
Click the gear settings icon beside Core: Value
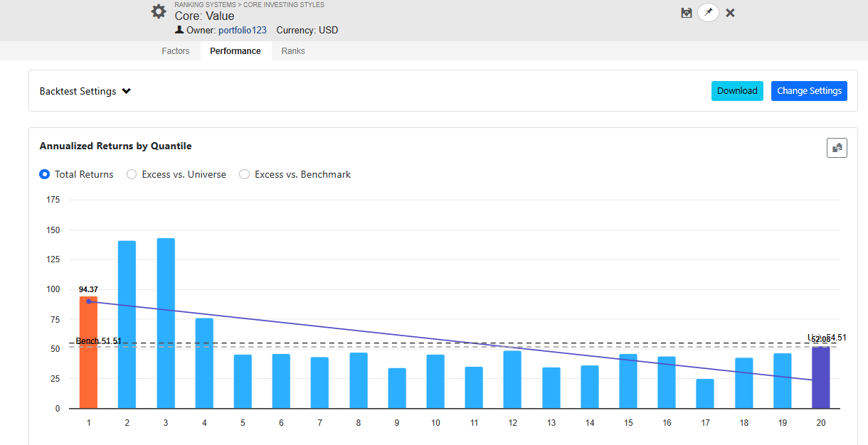point(159,12)
